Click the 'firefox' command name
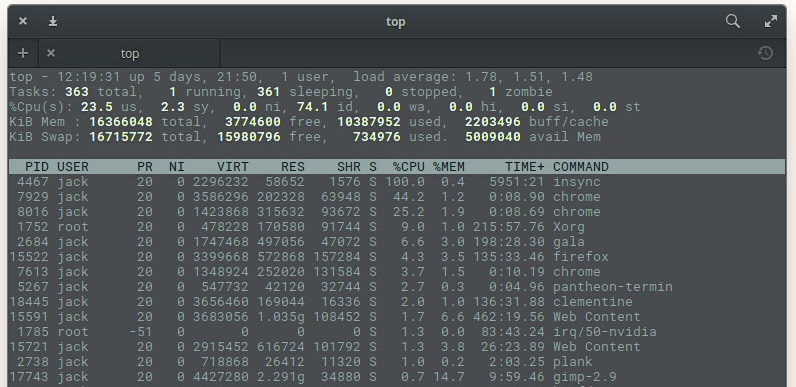Viewport: 796px width, 387px height. click(581, 256)
